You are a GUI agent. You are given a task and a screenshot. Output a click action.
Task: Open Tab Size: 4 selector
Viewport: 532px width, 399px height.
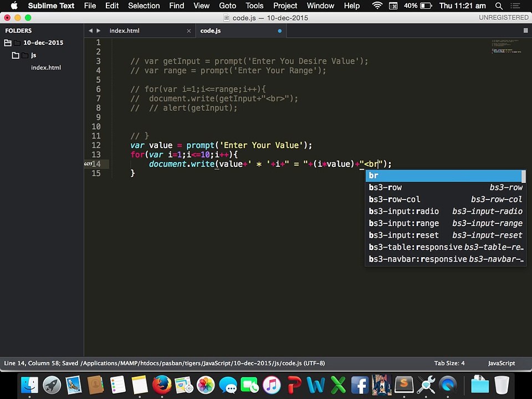pos(449,363)
